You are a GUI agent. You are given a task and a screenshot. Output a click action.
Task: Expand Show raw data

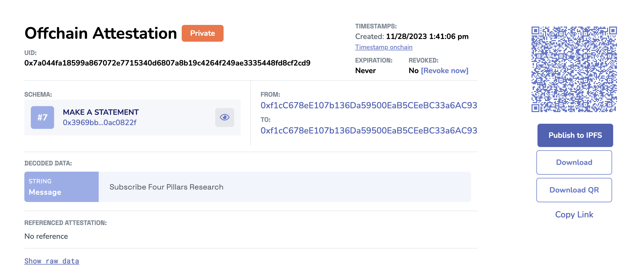point(52,261)
